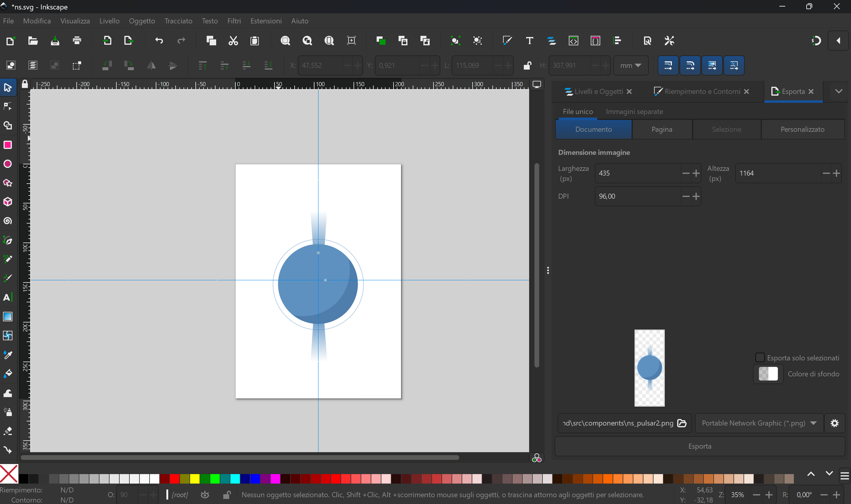Click the Save document icon

(55, 41)
